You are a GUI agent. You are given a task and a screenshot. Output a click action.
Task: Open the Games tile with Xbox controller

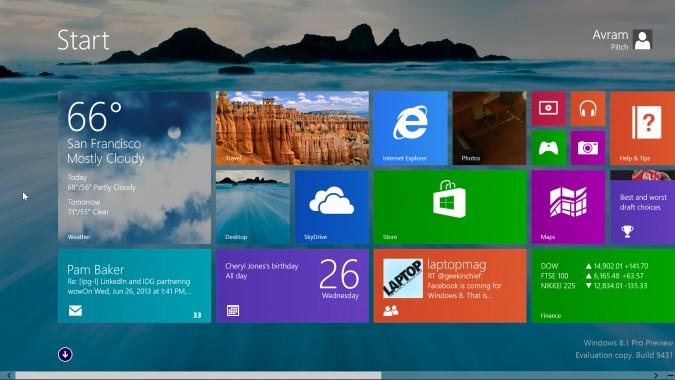click(x=548, y=148)
